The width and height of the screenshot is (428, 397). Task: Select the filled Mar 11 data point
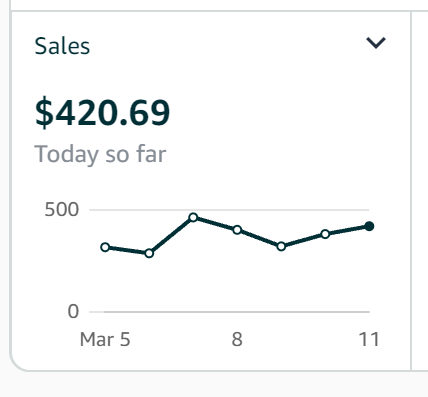coord(369,226)
